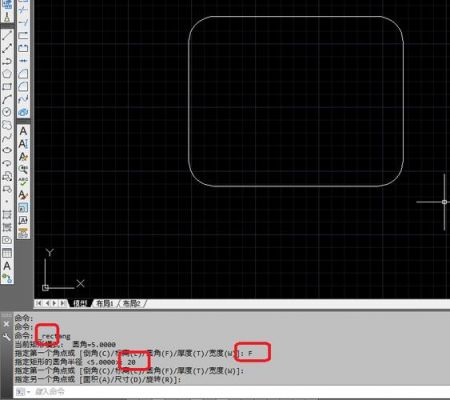Switch to the Model tab
Image resolution: width=450 pixels, height=400 pixels.
[x=80, y=303]
